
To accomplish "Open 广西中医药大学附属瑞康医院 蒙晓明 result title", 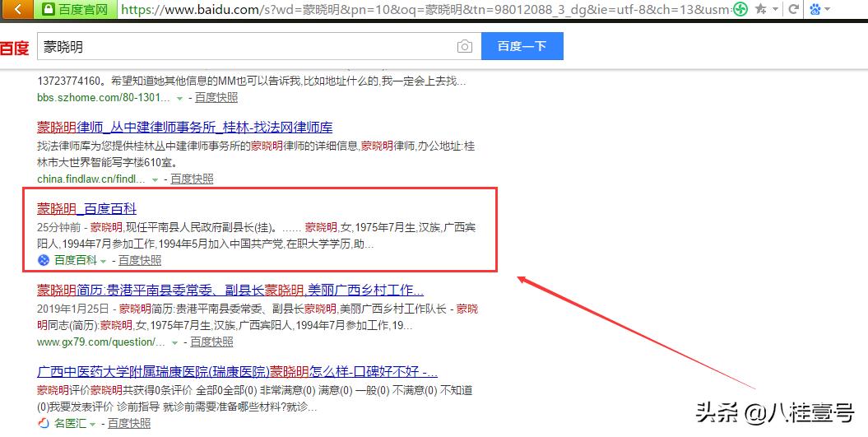I will click(x=238, y=372).
